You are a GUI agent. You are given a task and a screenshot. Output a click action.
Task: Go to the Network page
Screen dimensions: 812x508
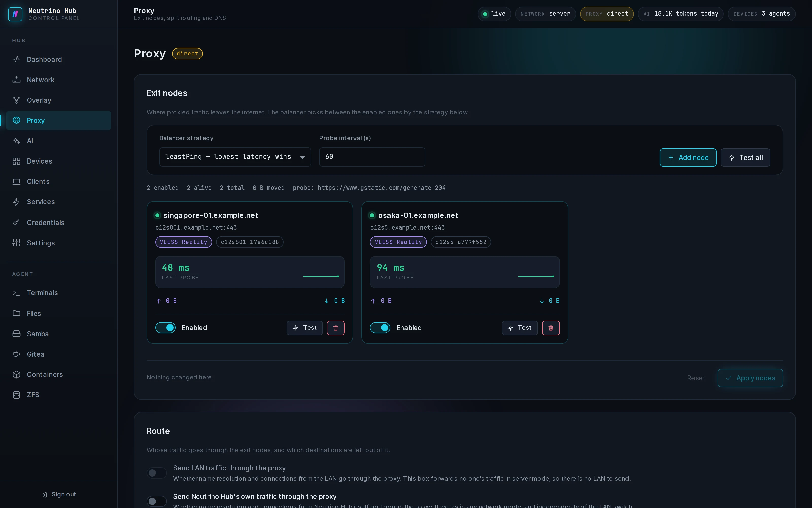coord(59,80)
